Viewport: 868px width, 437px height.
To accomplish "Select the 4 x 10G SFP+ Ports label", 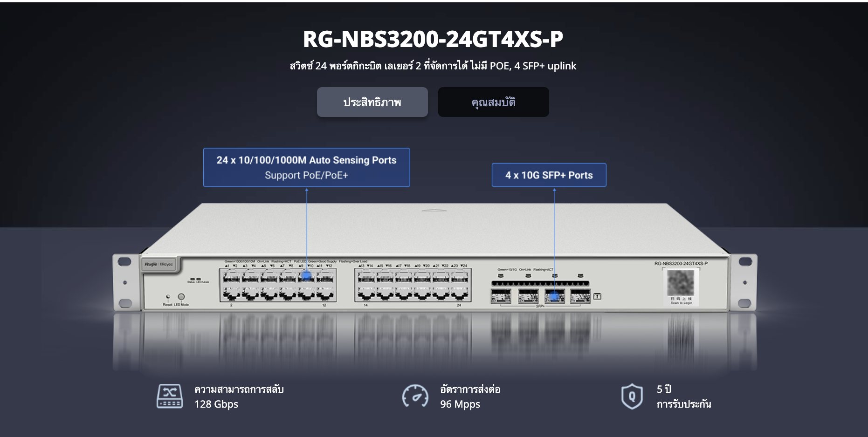I will coord(549,175).
